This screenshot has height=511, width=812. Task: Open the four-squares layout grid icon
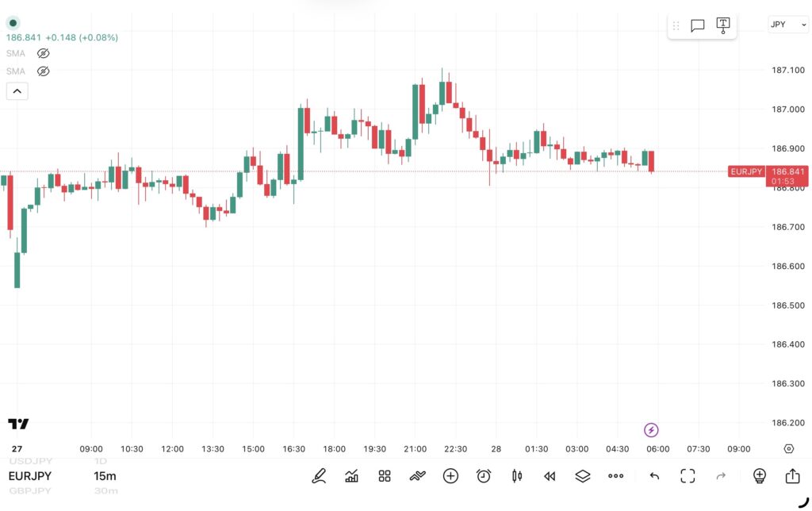(x=385, y=476)
